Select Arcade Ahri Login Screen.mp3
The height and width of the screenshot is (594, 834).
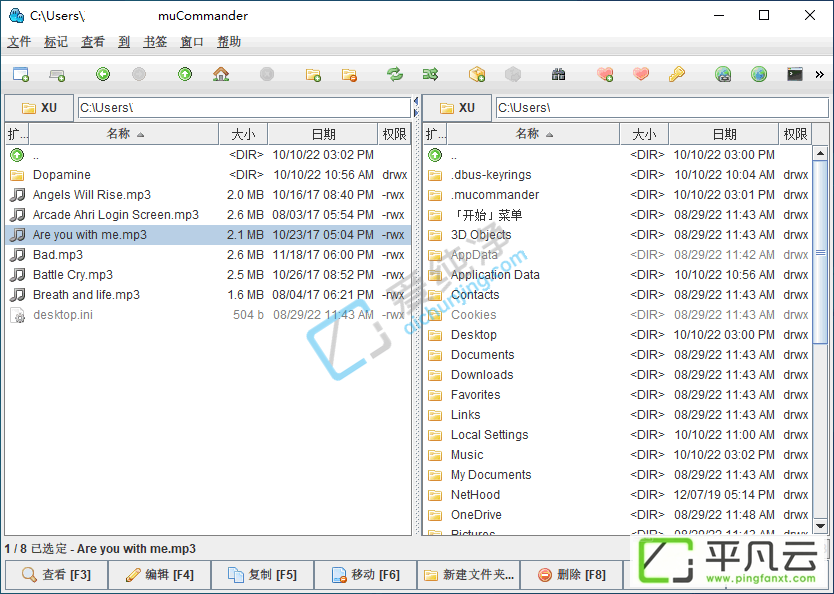[208, 215]
